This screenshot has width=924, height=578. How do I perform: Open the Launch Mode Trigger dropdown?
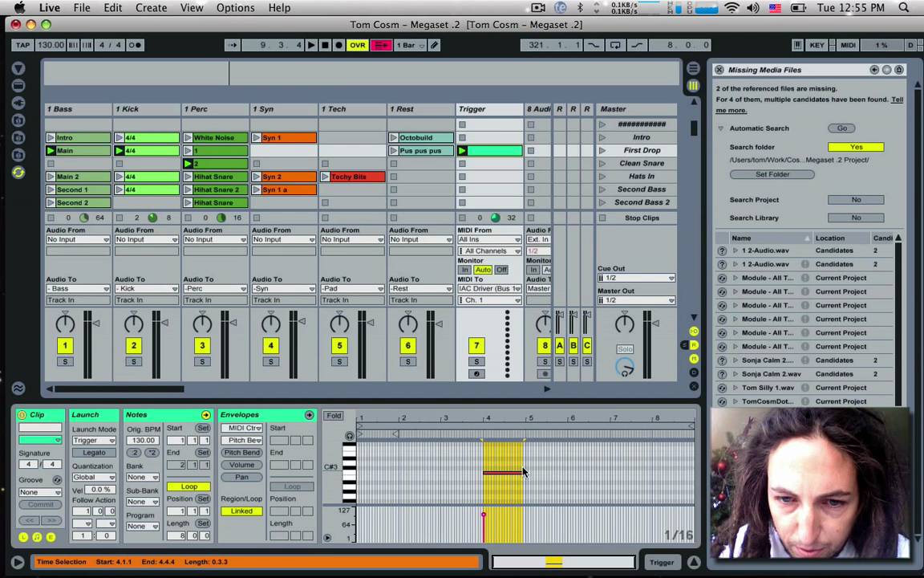(95, 441)
